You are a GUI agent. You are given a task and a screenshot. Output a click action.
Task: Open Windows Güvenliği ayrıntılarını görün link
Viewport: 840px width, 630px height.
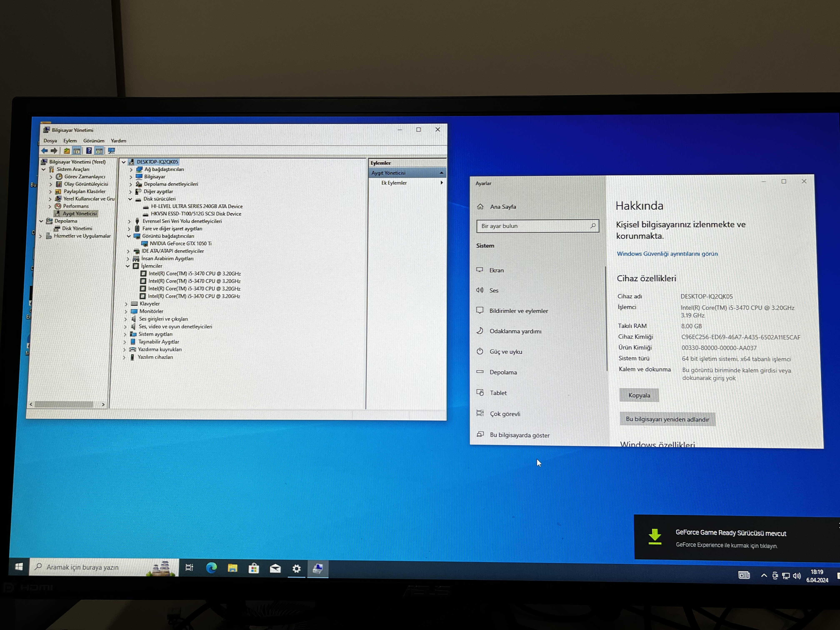pos(667,254)
